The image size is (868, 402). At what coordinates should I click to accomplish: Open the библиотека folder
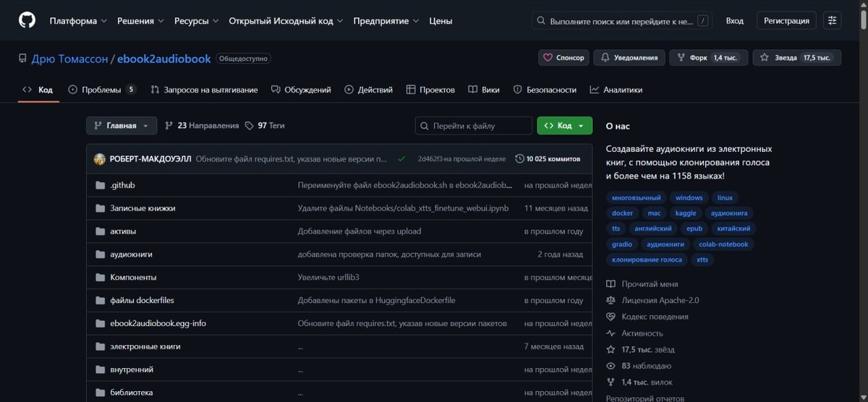coord(132,393)
